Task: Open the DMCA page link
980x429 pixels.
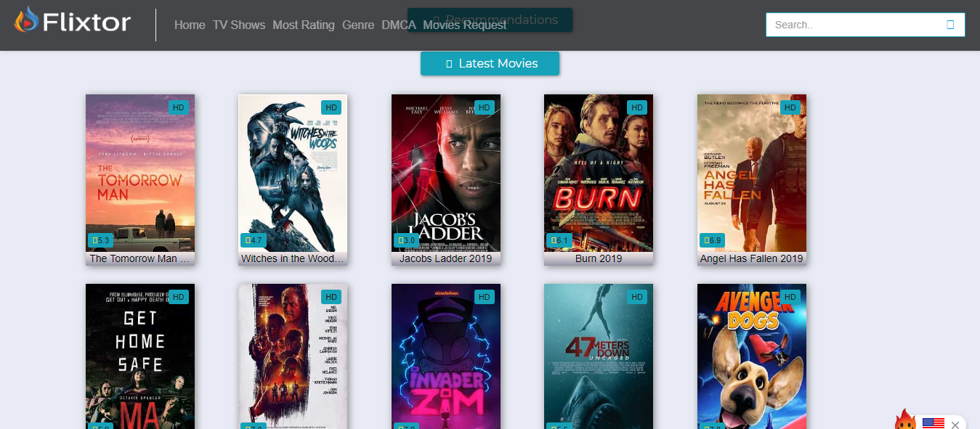Action: click(x=399, y=25)
